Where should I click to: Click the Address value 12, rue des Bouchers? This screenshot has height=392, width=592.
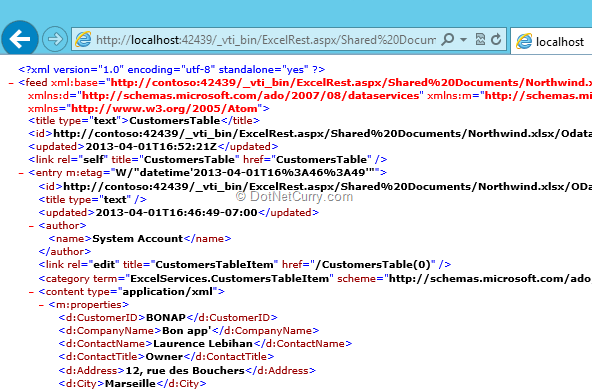click(x=185, y=370)
